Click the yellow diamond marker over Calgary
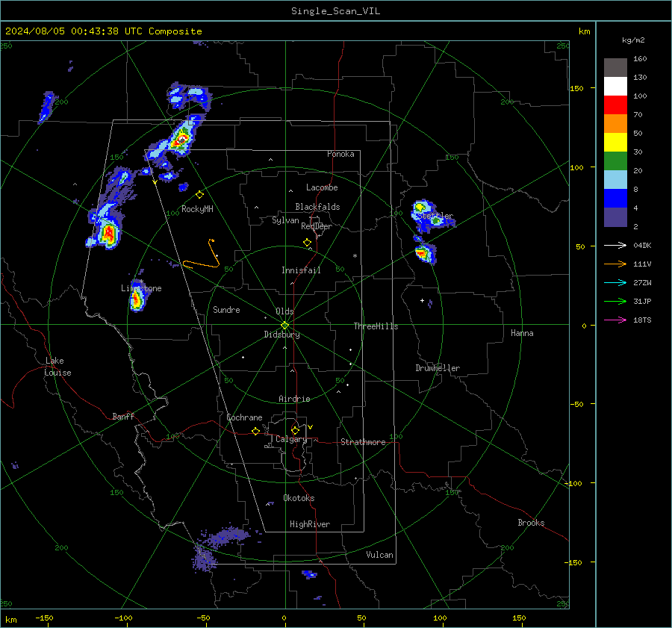This screenshot has width=672, height=628. pyautogui.click(x=295, y=430)
